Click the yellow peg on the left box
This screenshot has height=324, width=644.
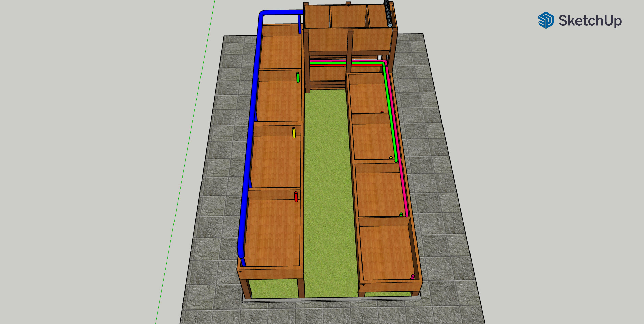[294, 133]
